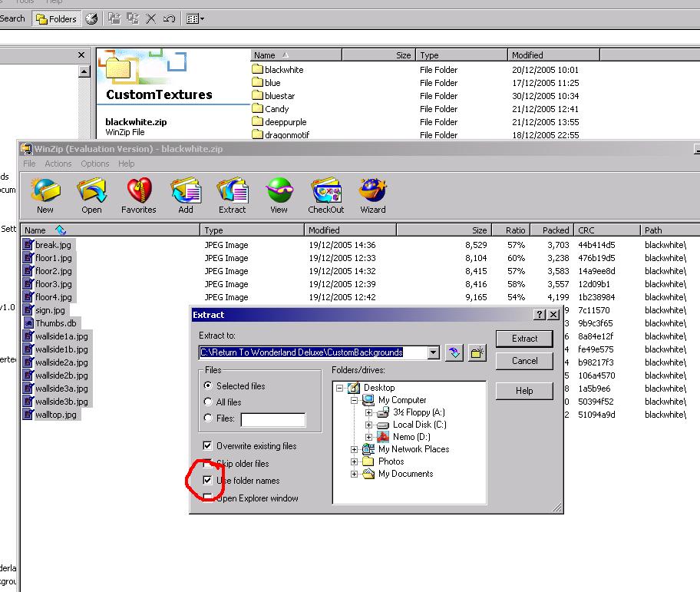Click the Copy To icon in Explorer toolbar
The height and width of the screenshot is (592, 700).
click(x=133, y=18)
